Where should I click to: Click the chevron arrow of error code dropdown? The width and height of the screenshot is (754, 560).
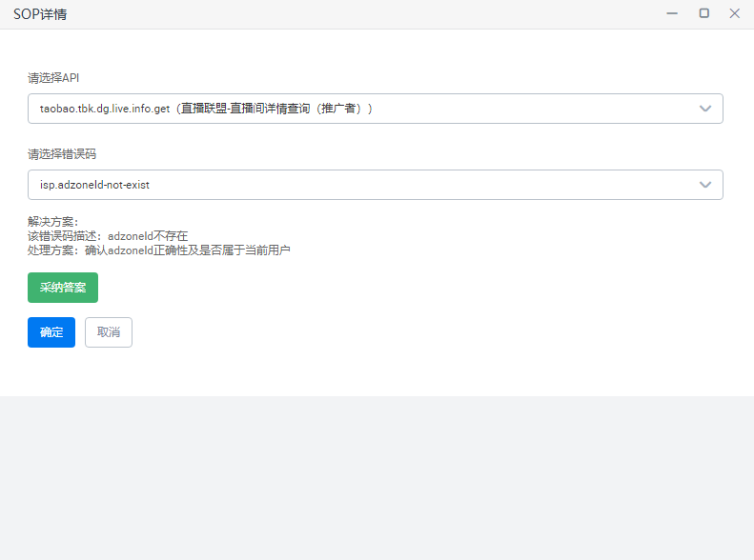coord(705,185)
